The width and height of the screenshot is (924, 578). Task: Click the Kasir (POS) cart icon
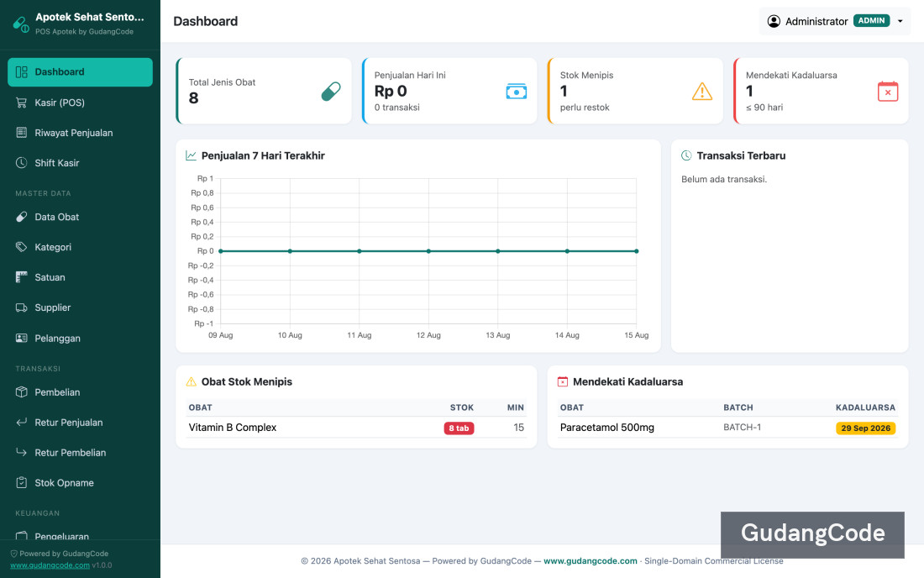[x=21, y=102]
